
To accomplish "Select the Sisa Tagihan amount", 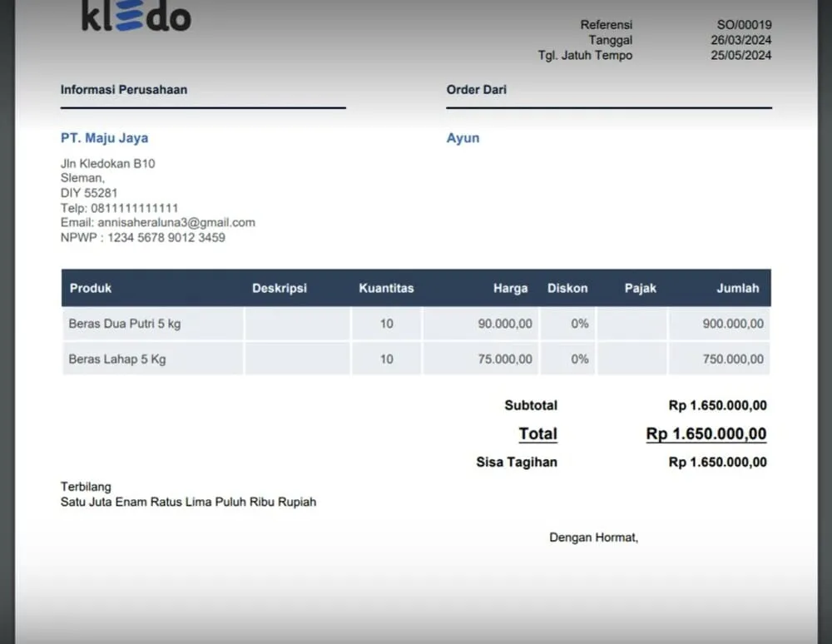I will 716,462.
